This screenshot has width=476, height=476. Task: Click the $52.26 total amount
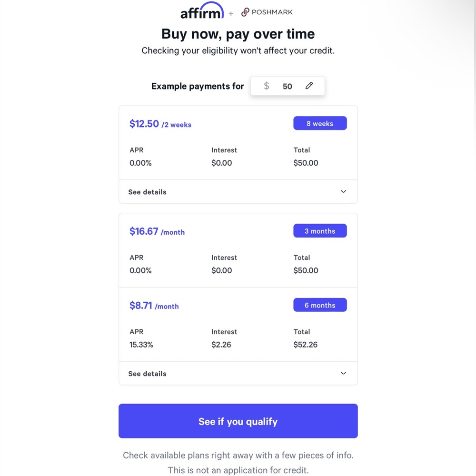click(306, 345)
